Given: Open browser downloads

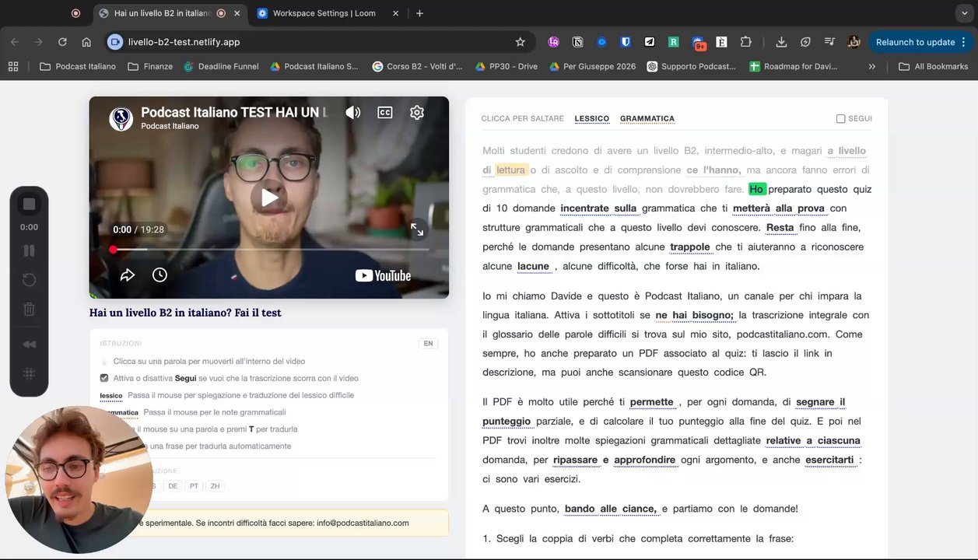Looking at the screenshot, I should (782, 42).
